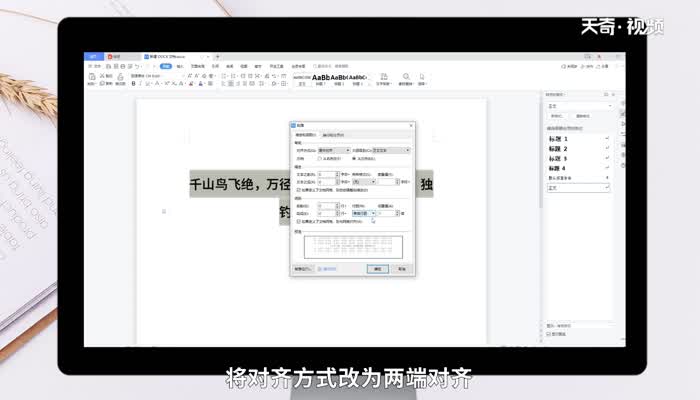Open the 正文 style dropdown in styles pane
The image size is (700, 400).
click(579, 106)
